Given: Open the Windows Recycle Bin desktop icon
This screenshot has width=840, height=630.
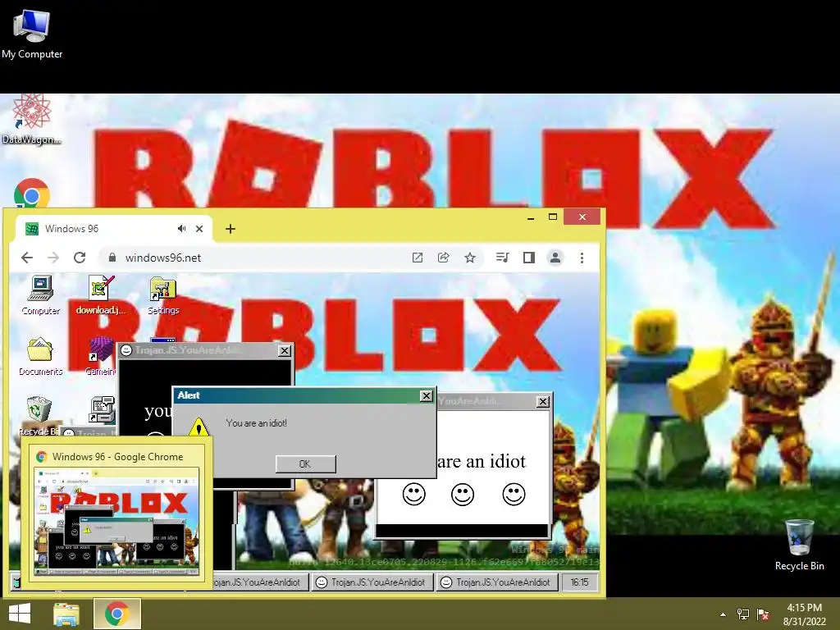Looking at the screenshot, I should pyautogui.click(x=799, y=545).
